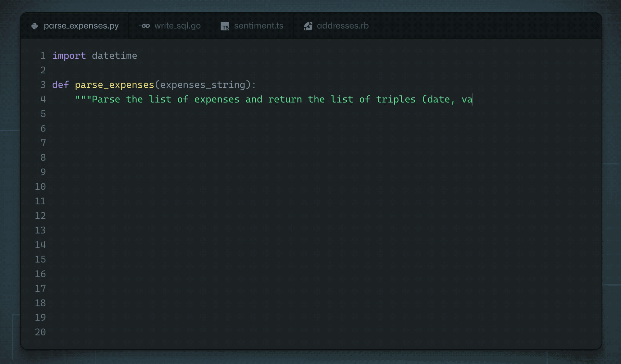
Task: Click the datetime module name
Action: pyautogui.click(x=114, y=56)
